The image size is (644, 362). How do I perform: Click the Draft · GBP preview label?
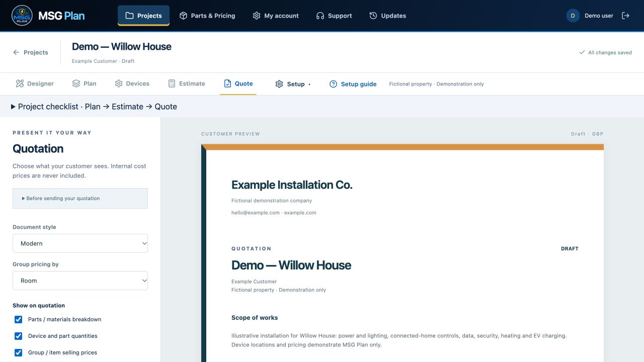587,134
